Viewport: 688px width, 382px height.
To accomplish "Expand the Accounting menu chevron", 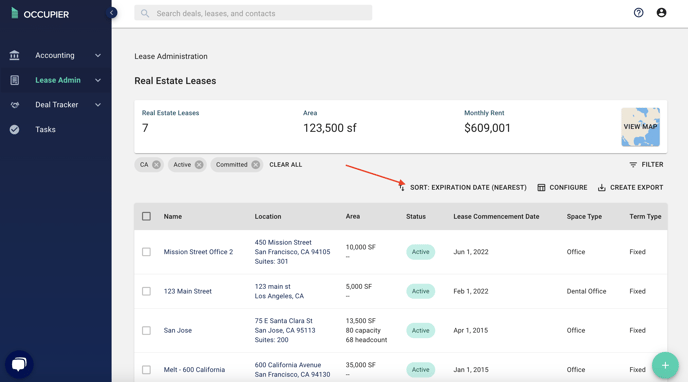I will pos(98,55).
